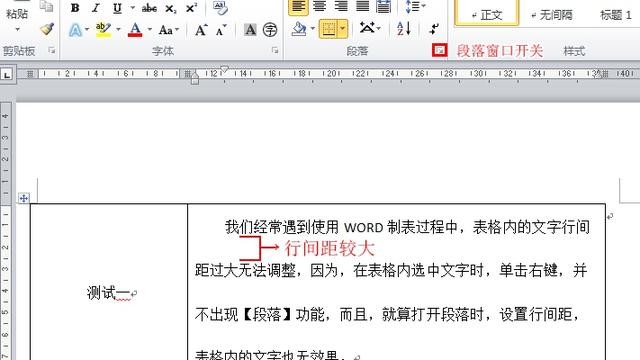Align text to the left
The height and width of the screenshot is (360, 640).
(x=298, y=7)
